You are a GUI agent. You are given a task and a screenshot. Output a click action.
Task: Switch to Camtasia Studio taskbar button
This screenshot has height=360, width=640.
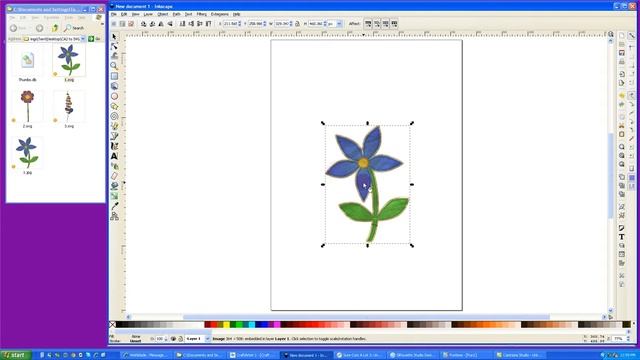[x=520, y=355]
